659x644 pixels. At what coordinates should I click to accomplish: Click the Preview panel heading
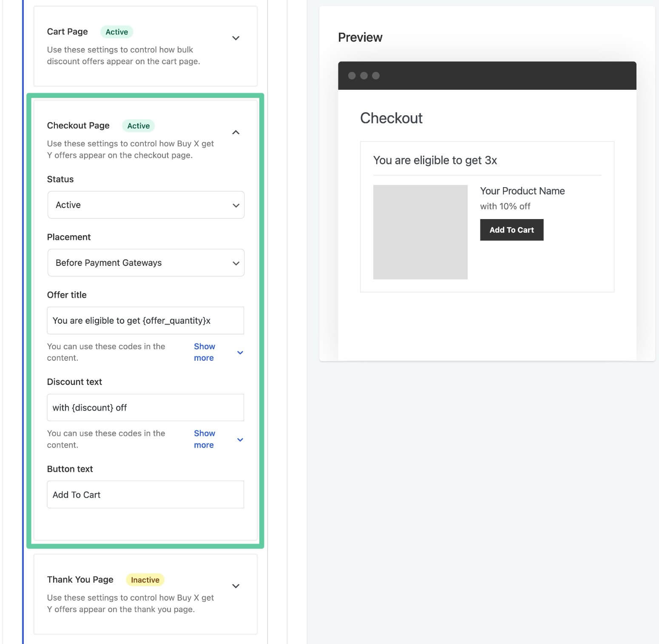[x=360, y=37]
